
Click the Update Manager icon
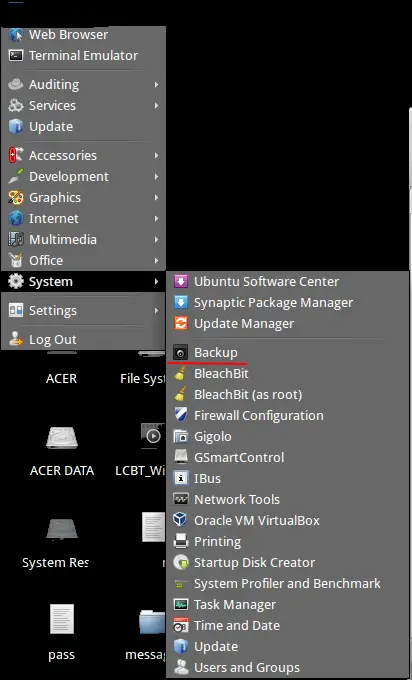[180, 324]
